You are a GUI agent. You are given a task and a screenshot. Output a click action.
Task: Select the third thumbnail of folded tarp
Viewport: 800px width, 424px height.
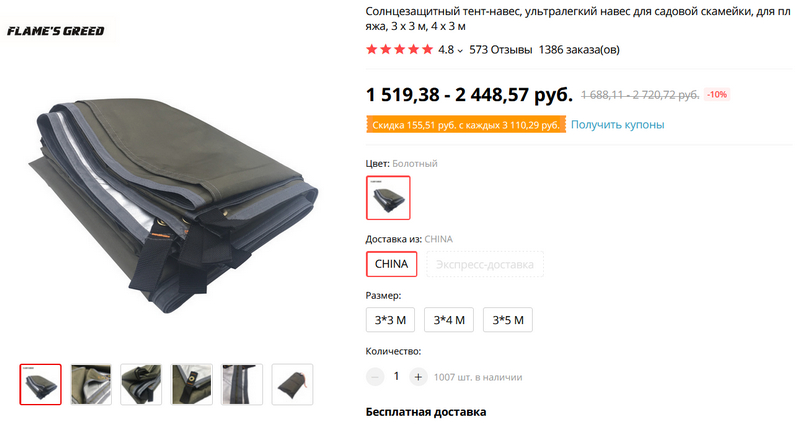click(x=141, y=384)
